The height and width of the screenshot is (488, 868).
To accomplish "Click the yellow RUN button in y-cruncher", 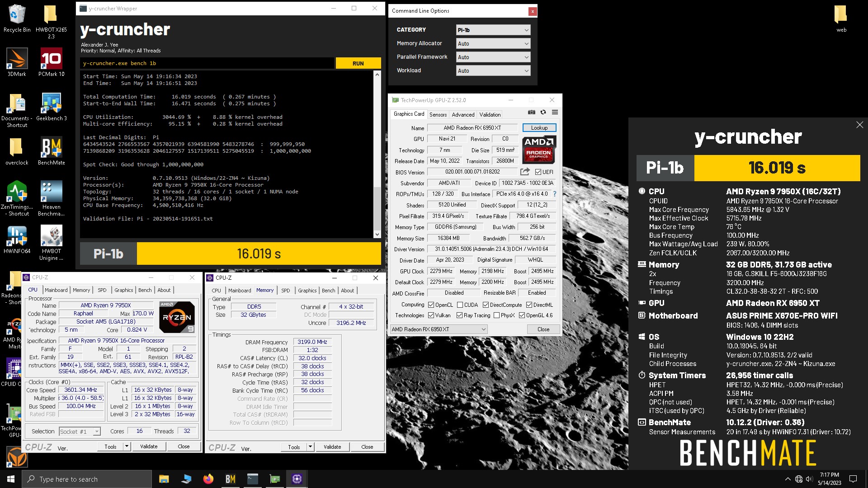I will coord(358,63).
